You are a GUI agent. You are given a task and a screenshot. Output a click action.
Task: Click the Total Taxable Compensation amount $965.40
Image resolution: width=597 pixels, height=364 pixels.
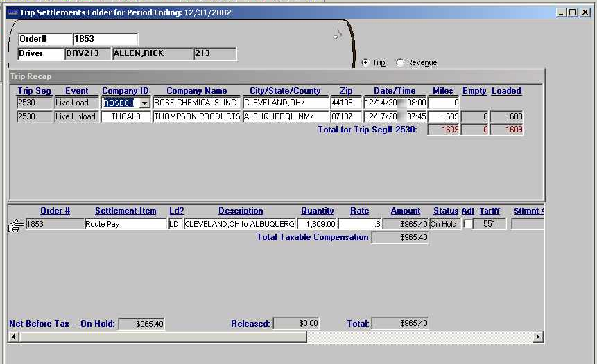[x=400, y=238]
